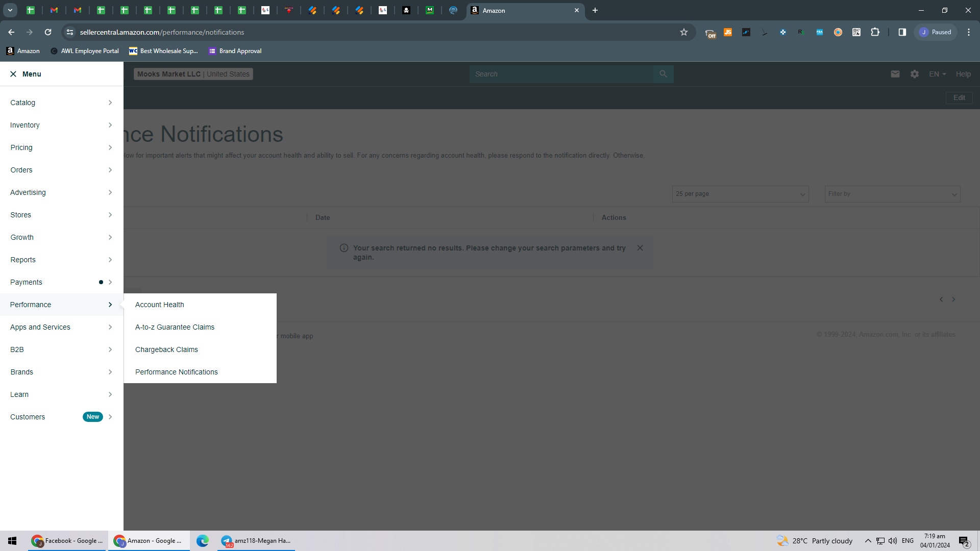Go back in browser history
The width and height of the screenshot is (980, 551).
11,32
